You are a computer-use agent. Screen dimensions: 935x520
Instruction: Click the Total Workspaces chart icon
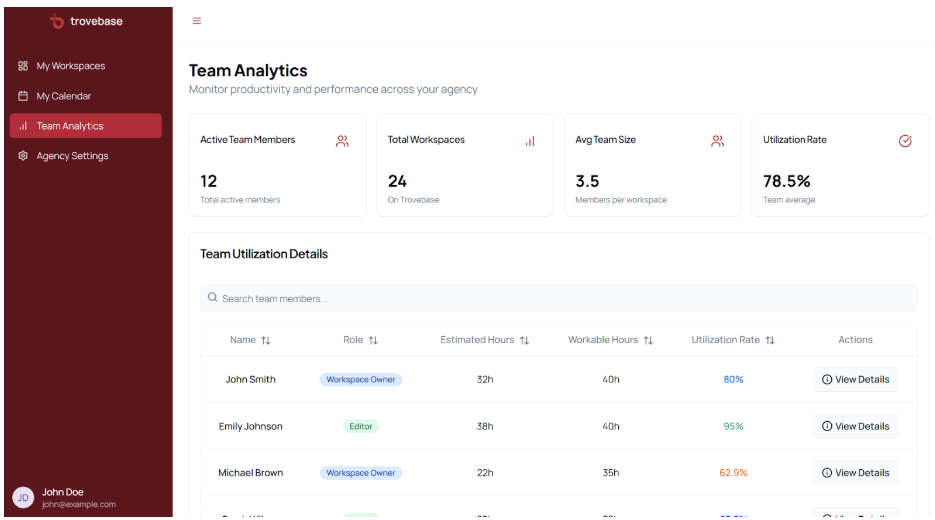point(530,141)
